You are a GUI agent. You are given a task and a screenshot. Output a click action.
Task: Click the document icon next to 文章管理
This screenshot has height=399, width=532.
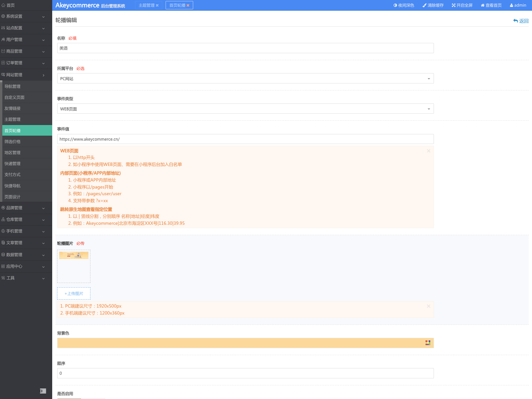[3, 243]
